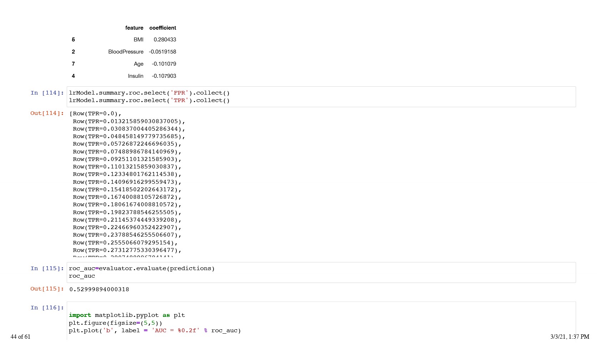Click the In [114] code cell
600x364 pixels.
(x=321, y=97)
